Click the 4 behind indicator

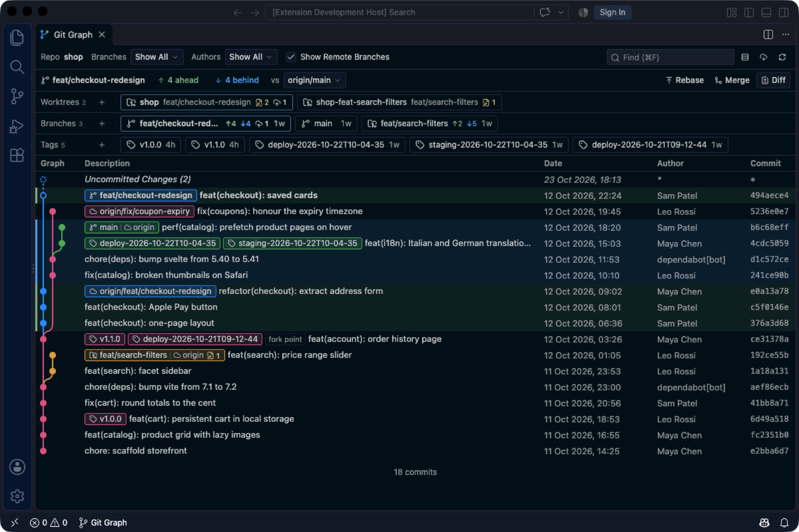[x=237, y=80]
